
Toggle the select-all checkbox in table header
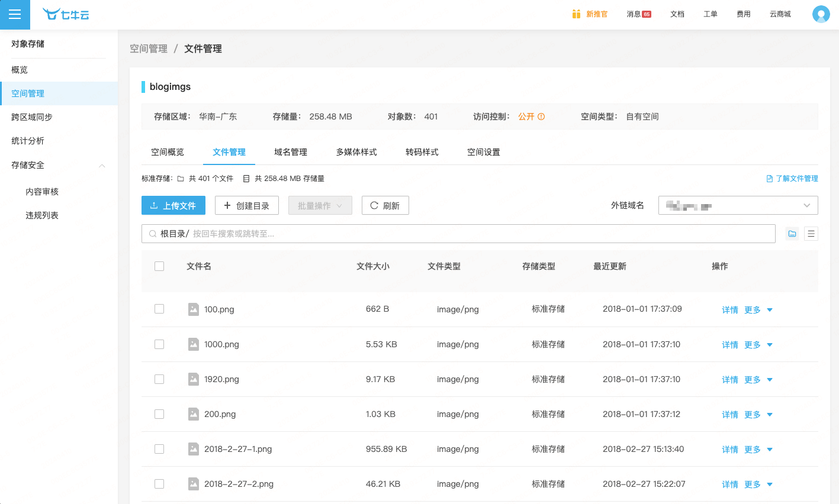coord(159,266)
